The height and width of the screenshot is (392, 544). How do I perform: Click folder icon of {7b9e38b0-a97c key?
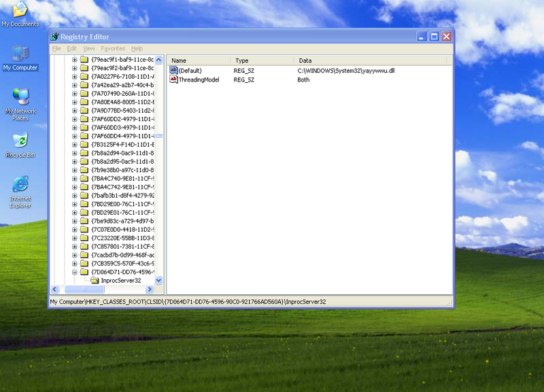point(84,170)
